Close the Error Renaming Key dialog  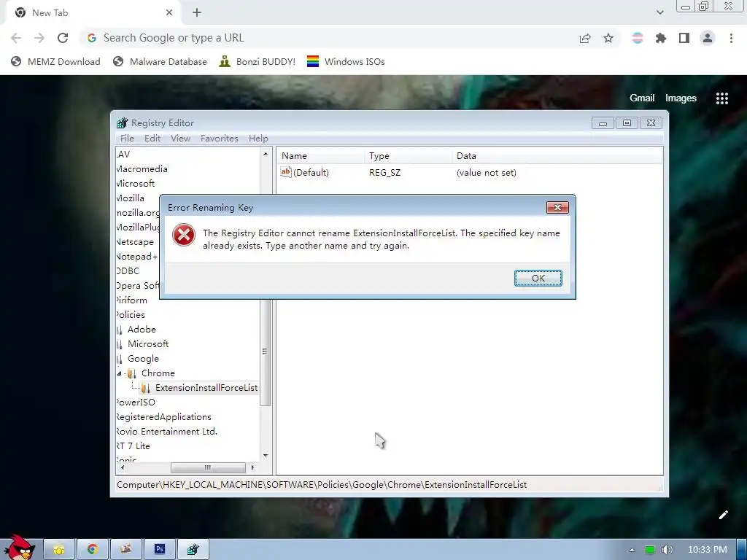[557, 207]
